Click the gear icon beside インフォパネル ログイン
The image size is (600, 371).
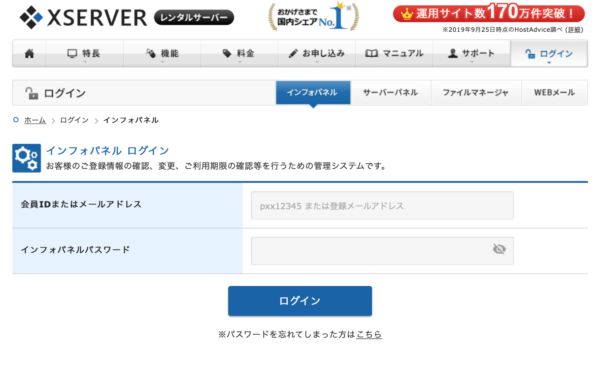pyautogui.click(x=26, y=158)
